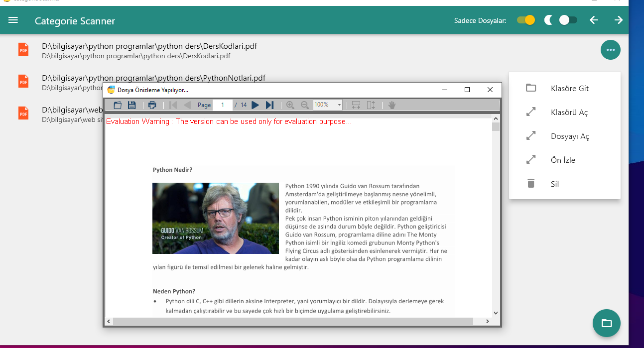Choose Ön İzle from the context menu

click(565, 160)
